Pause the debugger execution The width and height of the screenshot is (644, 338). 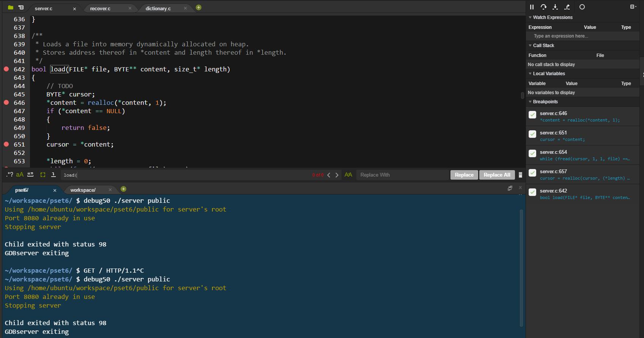[532, 7]
